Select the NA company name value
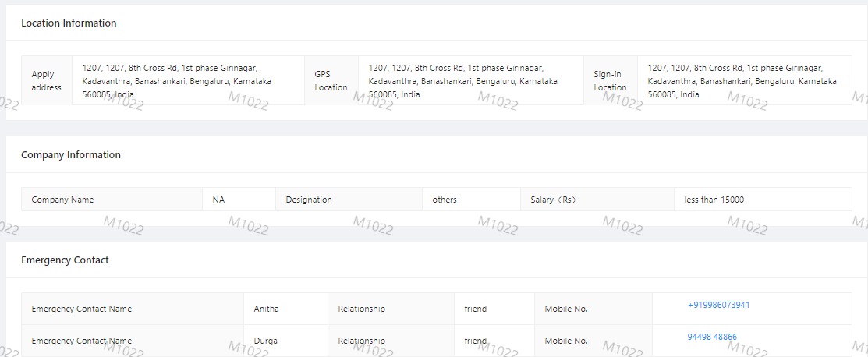 (218, 200)
